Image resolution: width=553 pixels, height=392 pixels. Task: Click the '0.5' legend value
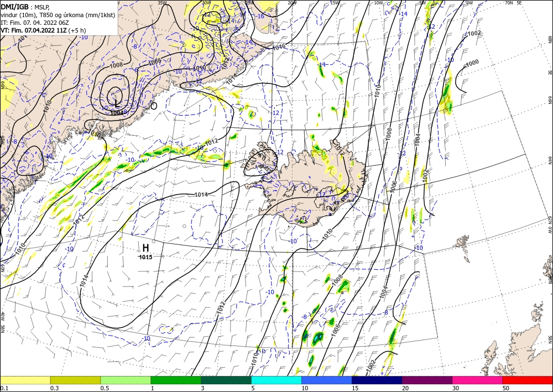coord(105,388)
